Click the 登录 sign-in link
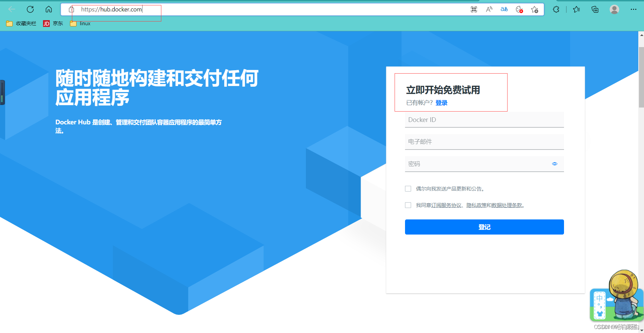The image size is (644, 333). pyautogui.click(x=441, y=103)
